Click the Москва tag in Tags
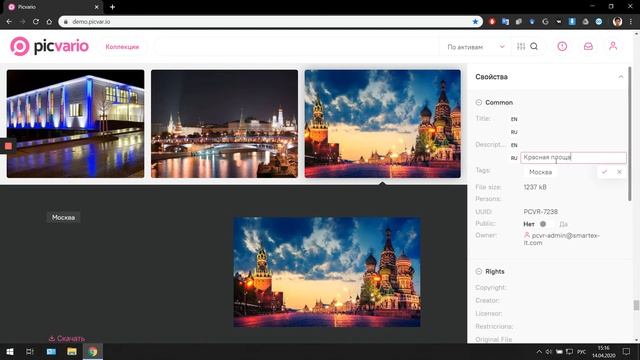The image size is (640, 360). (x=540, y=172)
